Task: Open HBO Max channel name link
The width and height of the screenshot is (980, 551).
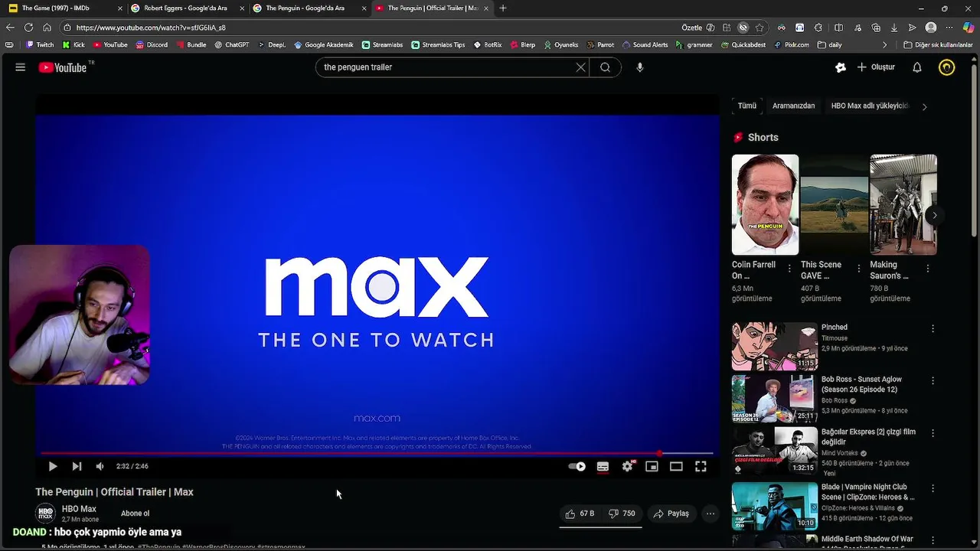Action: [79, 509]
